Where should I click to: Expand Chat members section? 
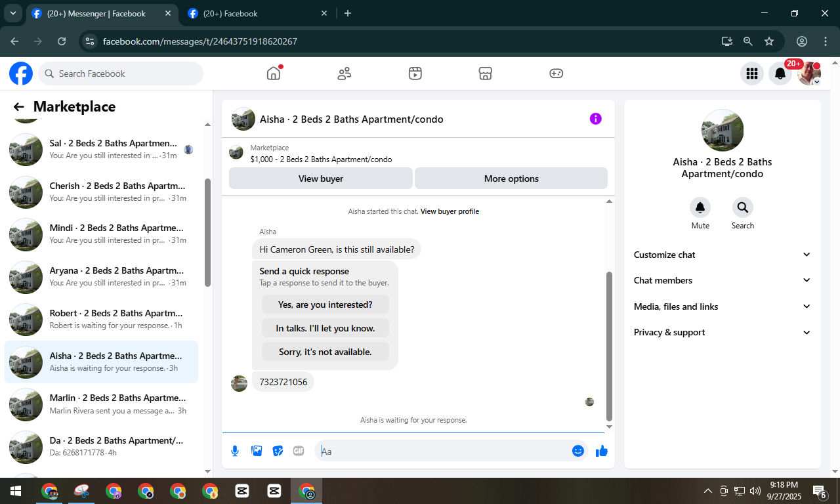(x=723, y=280)
